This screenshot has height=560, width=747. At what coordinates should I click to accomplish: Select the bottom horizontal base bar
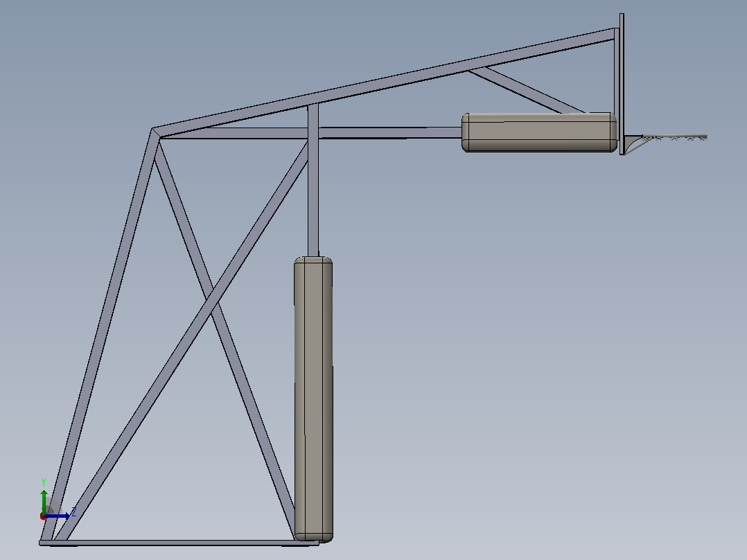point(179,543)
